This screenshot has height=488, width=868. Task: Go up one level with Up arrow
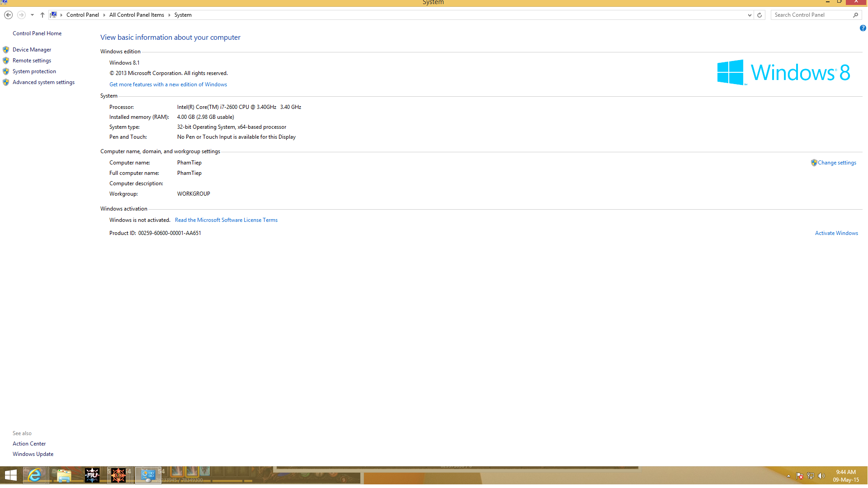tap(42, 15)
